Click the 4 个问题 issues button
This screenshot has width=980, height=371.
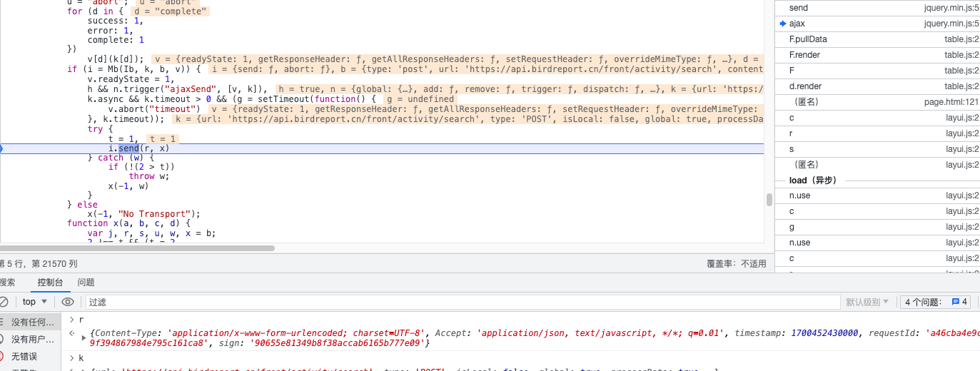coord(935,302)
